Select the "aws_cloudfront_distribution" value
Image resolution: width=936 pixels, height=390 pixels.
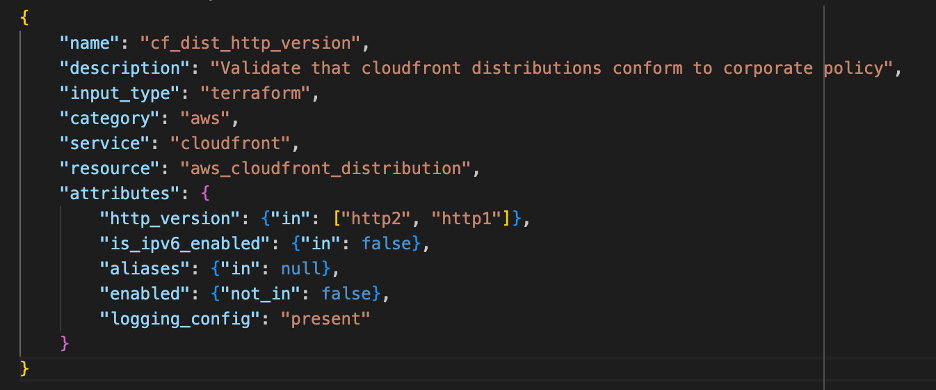(x=326, y=168)
